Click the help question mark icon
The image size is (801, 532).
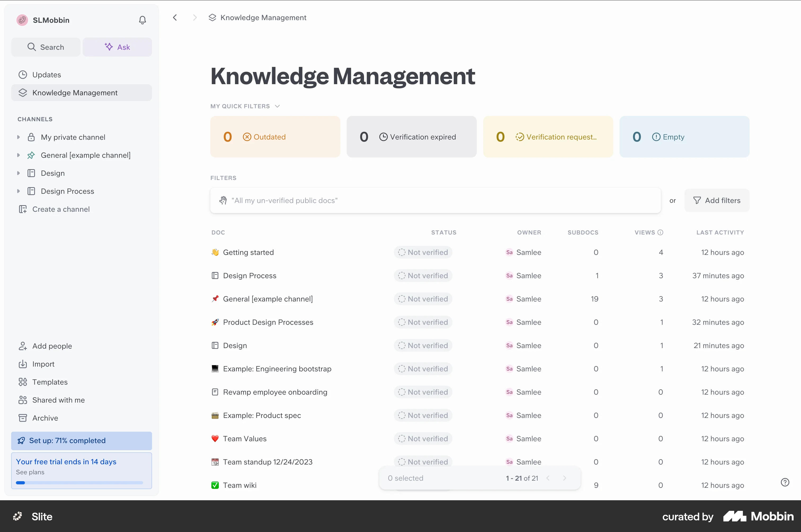click(x=785, y=482)
